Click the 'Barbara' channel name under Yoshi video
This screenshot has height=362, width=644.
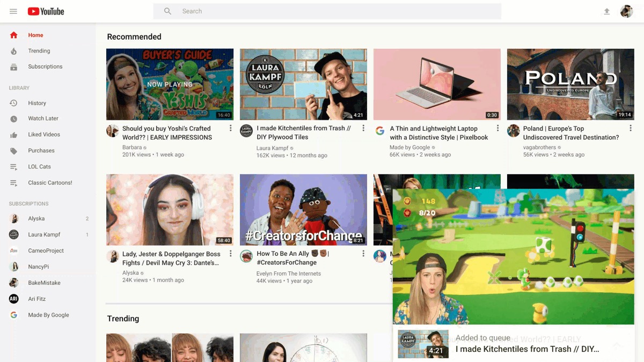click(132, 147)
